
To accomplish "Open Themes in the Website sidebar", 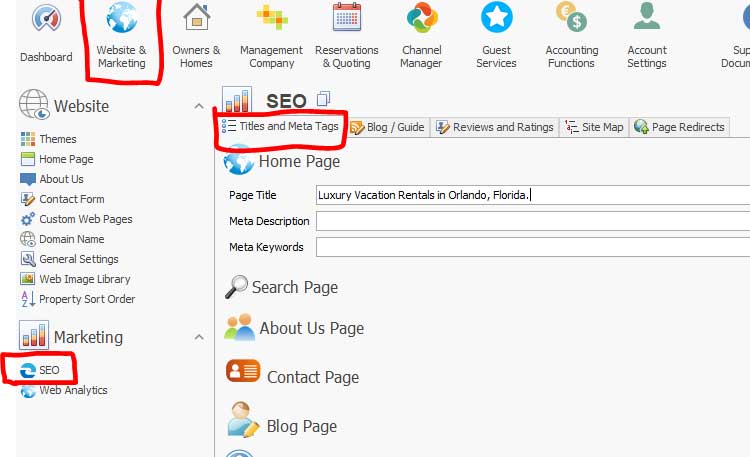I will point(57,139).
